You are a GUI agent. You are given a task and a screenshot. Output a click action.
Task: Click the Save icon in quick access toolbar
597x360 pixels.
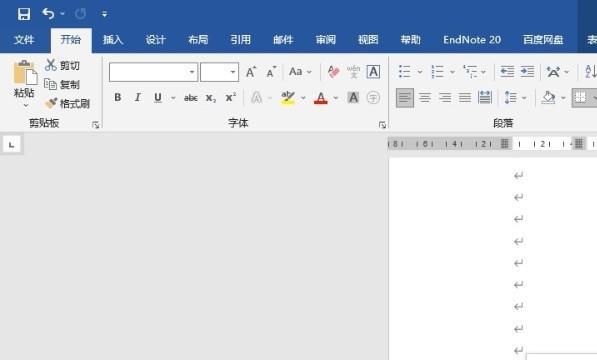click(x=24, y=14)
